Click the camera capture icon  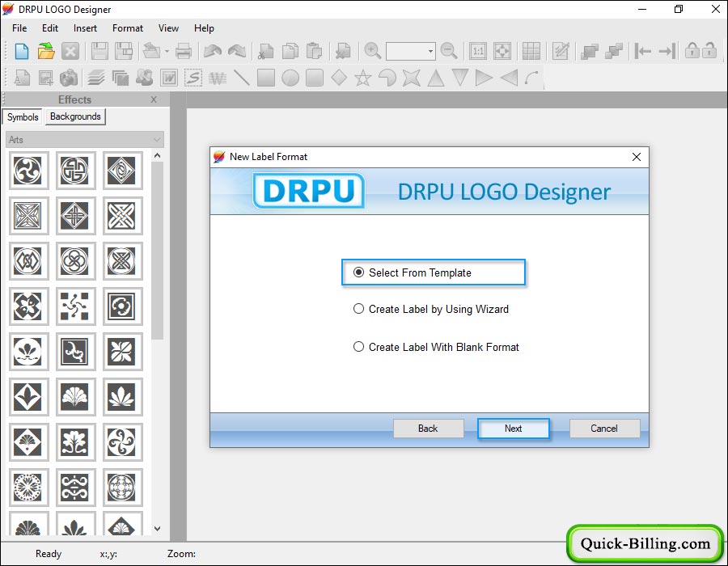(69, 78)
